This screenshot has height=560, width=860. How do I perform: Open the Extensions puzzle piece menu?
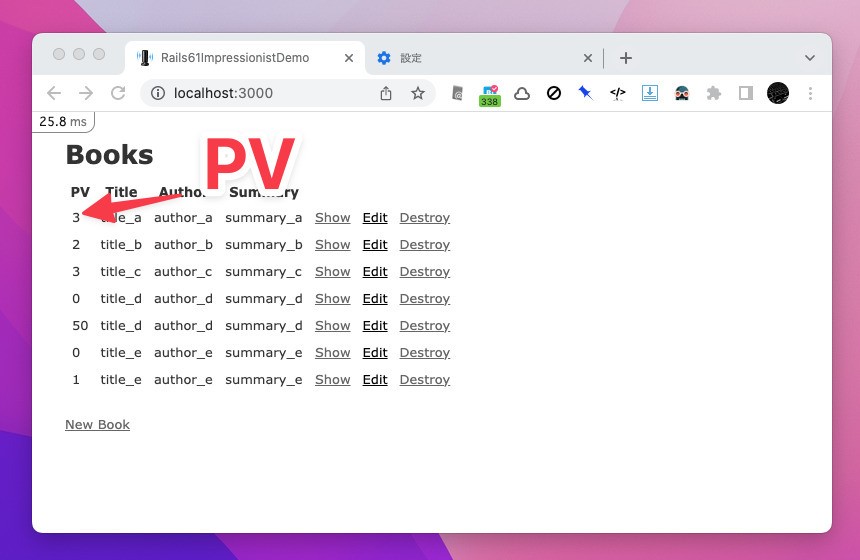[714, 93]
